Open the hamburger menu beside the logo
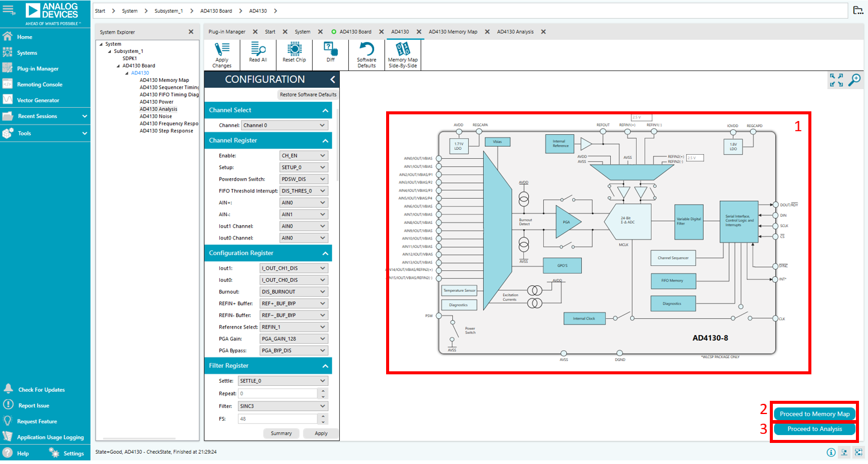 (x=8, y=10)
